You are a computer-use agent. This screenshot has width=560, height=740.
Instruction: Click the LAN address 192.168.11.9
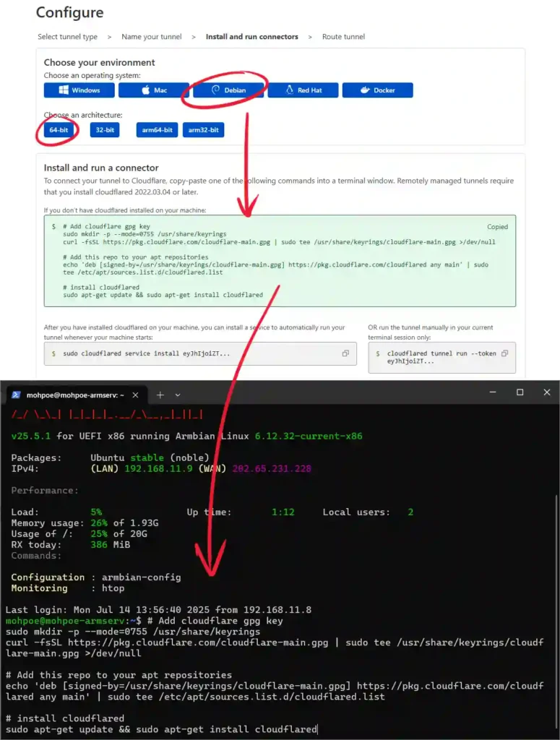pyautogui.click(x=158, y=468)
